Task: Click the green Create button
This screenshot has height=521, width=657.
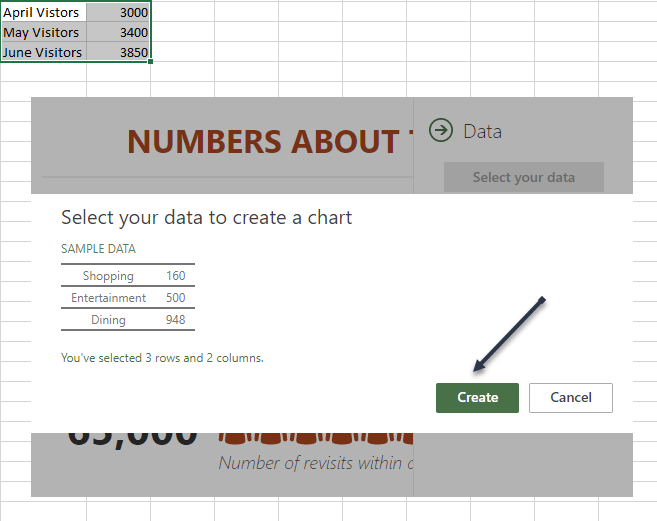Action: coord(477,397)
